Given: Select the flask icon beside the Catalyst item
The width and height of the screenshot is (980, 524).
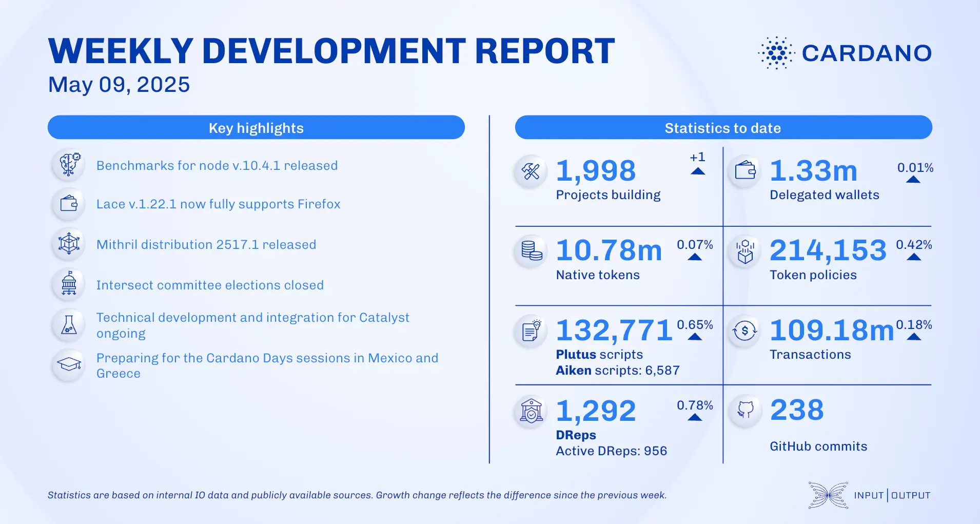Looking at the screenshot, I should [x=68, y=325].
